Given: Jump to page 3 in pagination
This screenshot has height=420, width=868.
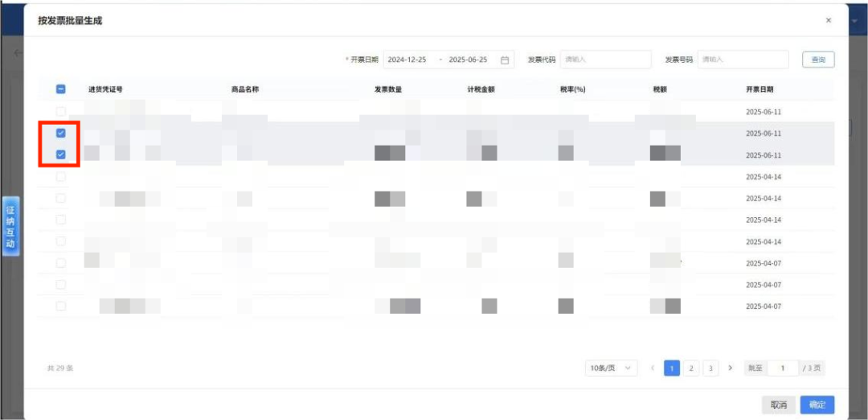Looking at the screenshot, I should [x=710, y=368].
